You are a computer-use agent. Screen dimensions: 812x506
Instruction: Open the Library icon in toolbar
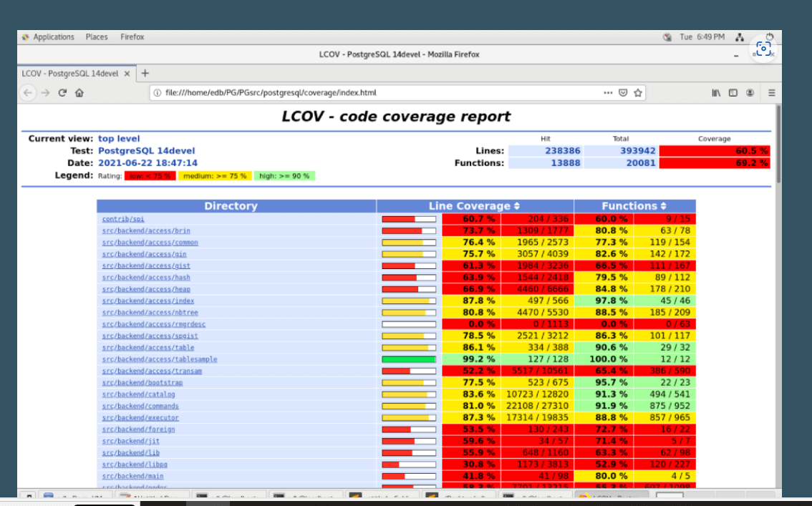(716, 92)
